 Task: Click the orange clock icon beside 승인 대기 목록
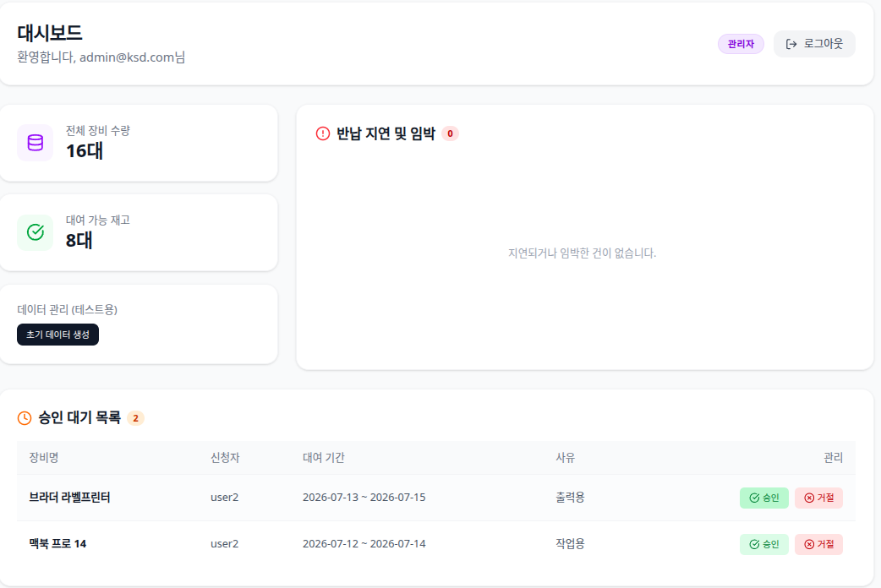pos(25,418)
